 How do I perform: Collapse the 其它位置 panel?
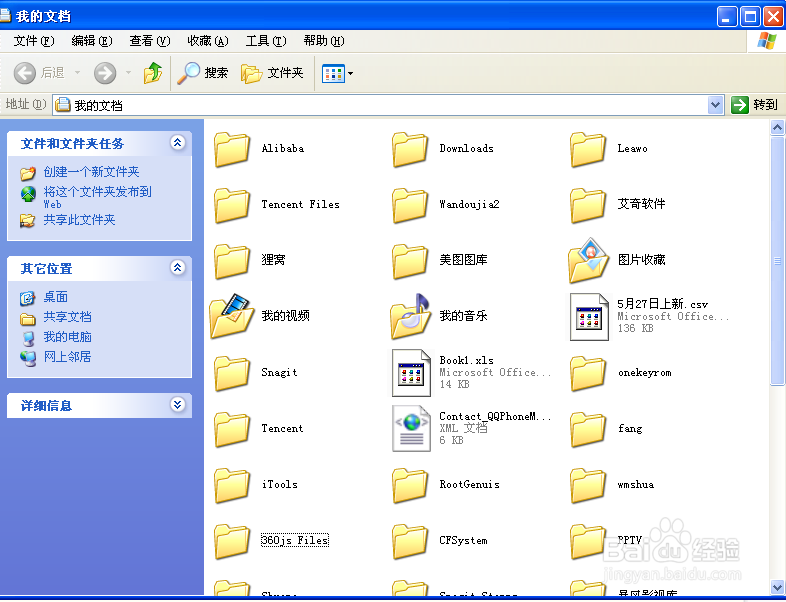coord(177,268)
